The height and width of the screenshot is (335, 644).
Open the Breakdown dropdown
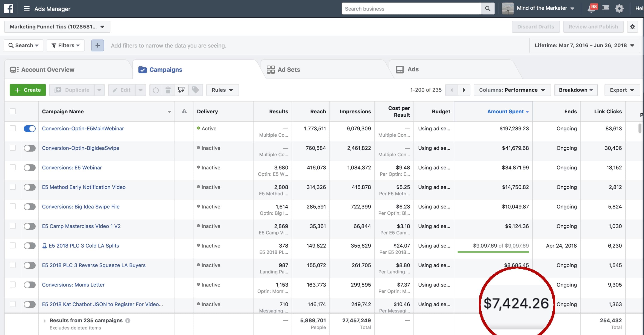click(576, 90)
